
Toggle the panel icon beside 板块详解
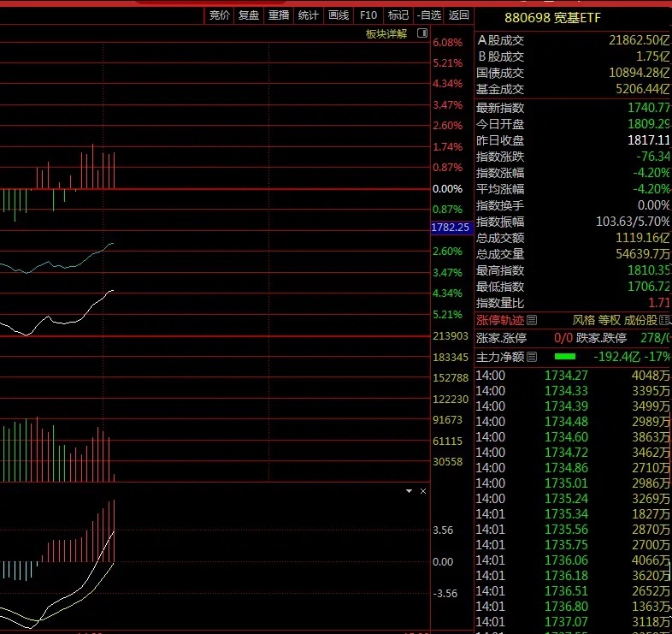click(422, 33)
